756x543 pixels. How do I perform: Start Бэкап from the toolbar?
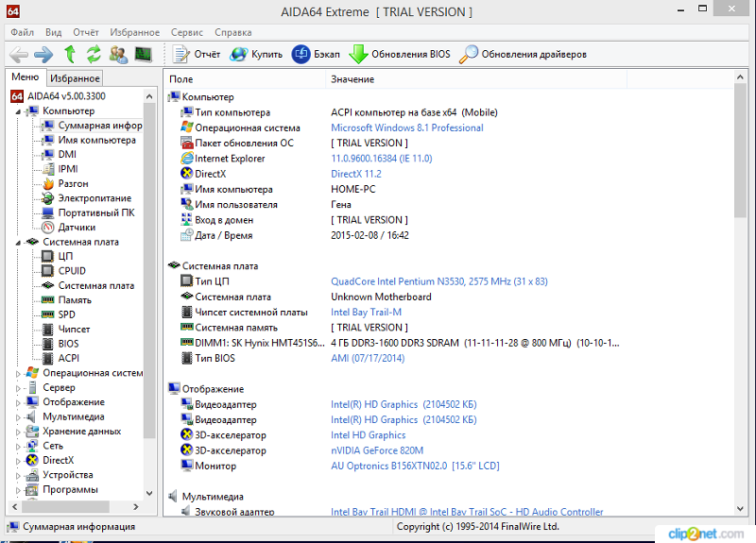point(315,54)
